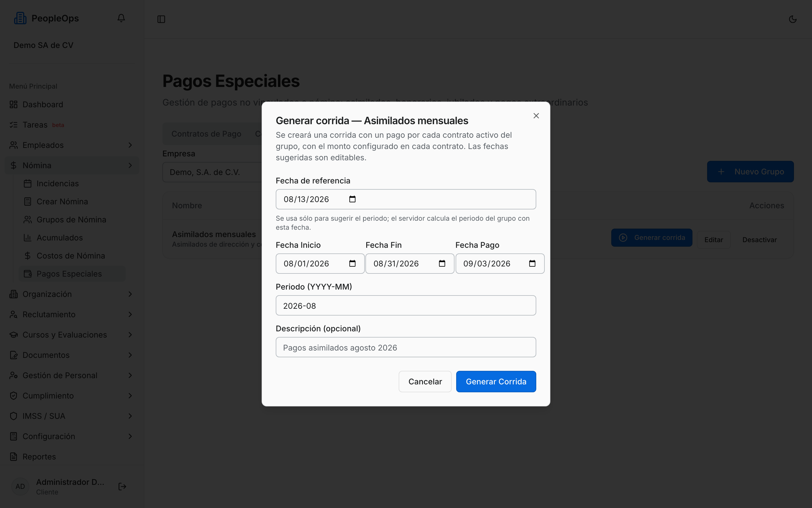The height and width of the screenshot is (508, 812).
Task: Focus the Fecha de referencia date field
Action: click(x=406, y=199)
